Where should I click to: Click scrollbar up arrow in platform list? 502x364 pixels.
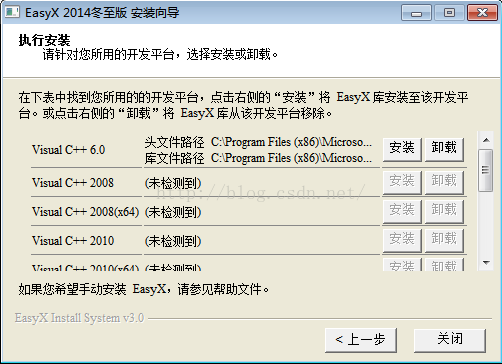click(486, 140)
